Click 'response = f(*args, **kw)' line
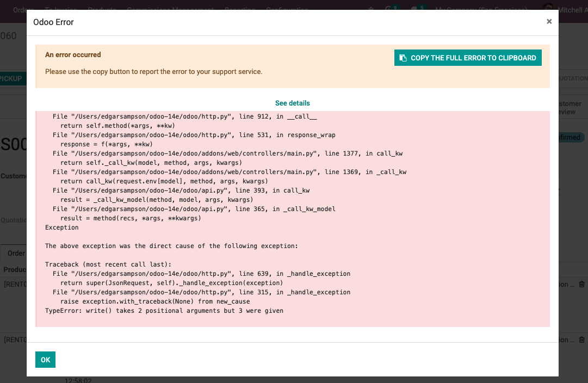588x383 pixels. [x=106, y=144]
